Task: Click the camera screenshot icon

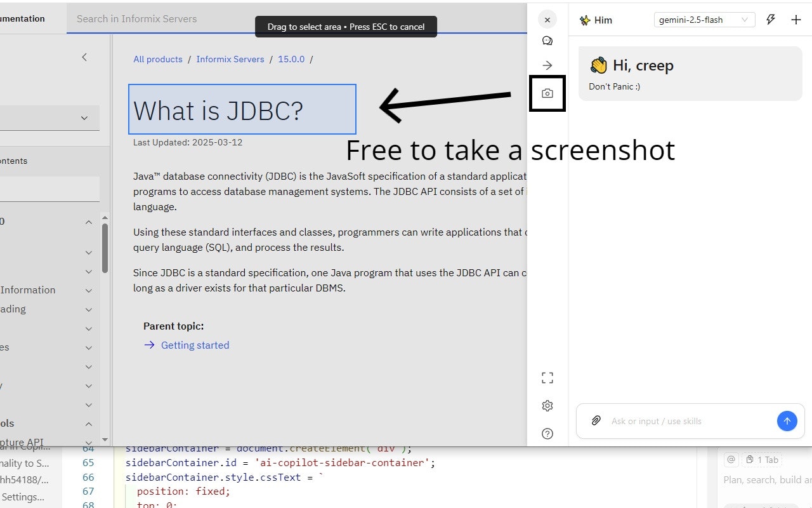Action: tap(547, 93)
